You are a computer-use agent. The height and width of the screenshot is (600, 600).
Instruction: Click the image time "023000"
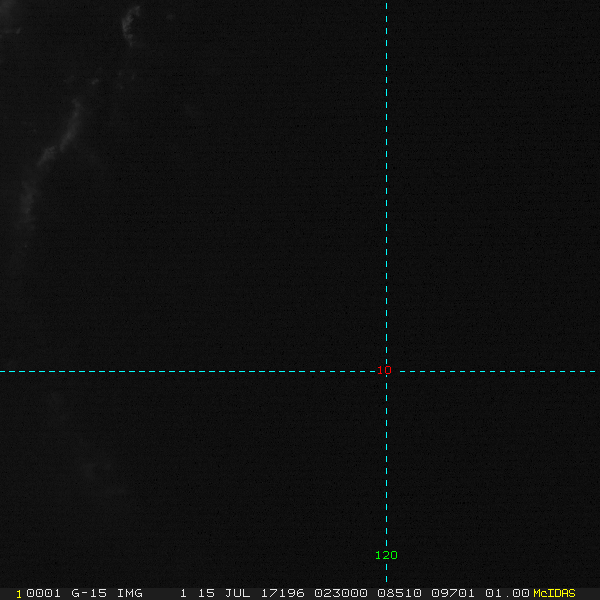coord(341,593)
